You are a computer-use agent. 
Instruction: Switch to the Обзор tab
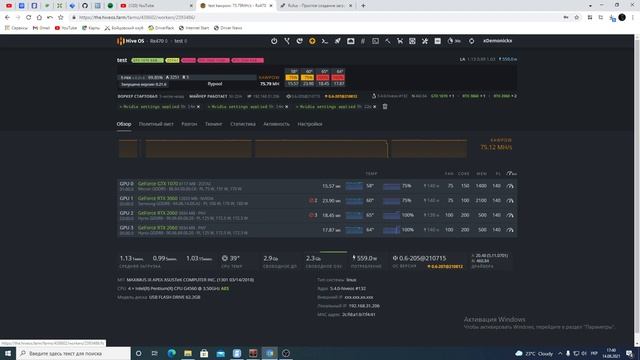click(124, 124)
